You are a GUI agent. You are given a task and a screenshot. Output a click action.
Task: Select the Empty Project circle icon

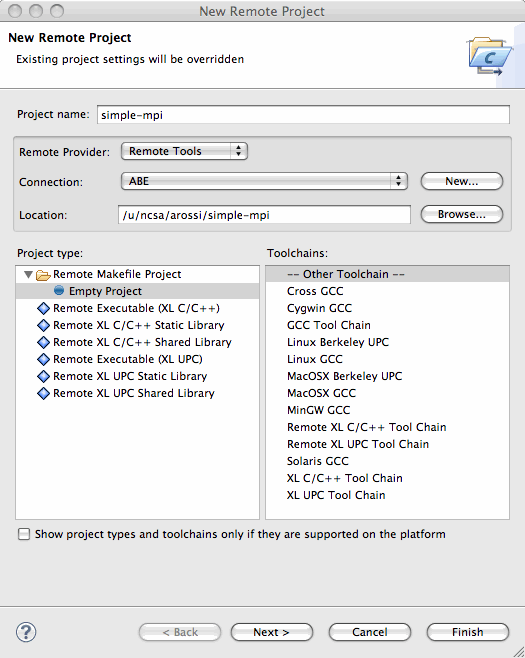tap(59, 290)
